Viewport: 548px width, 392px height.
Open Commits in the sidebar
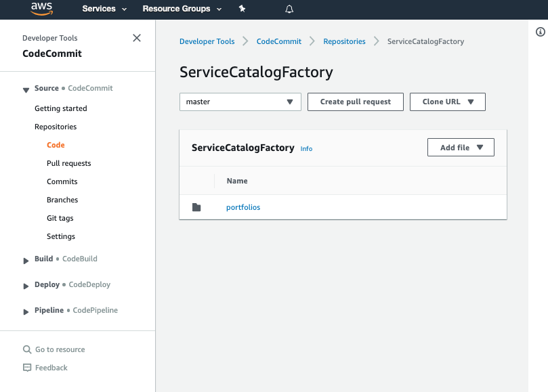click(62, 181)
